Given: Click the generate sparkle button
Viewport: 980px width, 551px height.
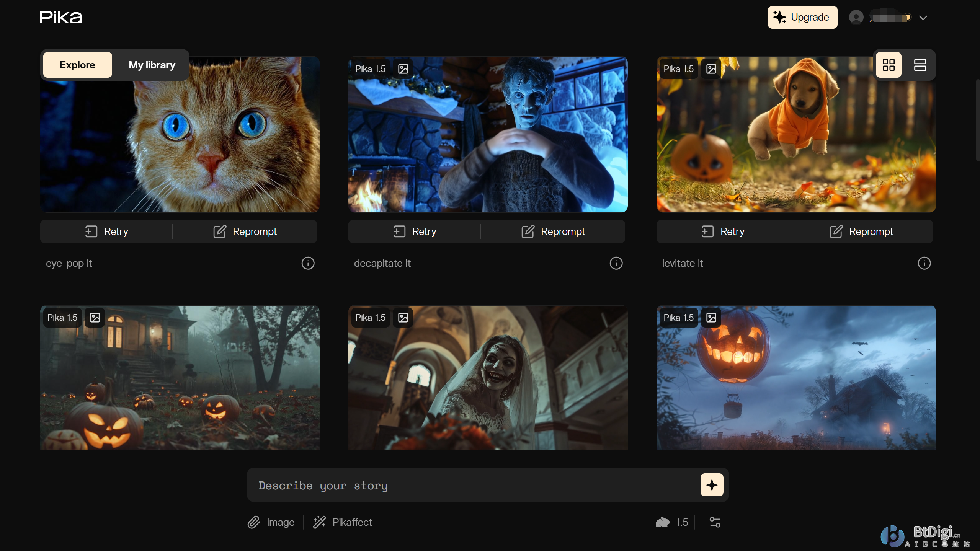Looking at the screenshot, I should point(712,485).
